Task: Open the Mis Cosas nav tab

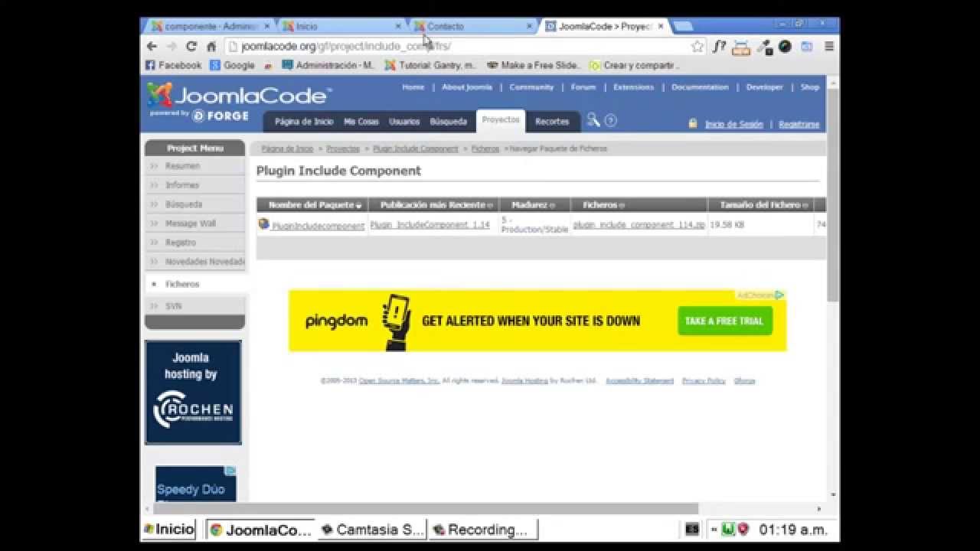Action: tap(361, 122)
